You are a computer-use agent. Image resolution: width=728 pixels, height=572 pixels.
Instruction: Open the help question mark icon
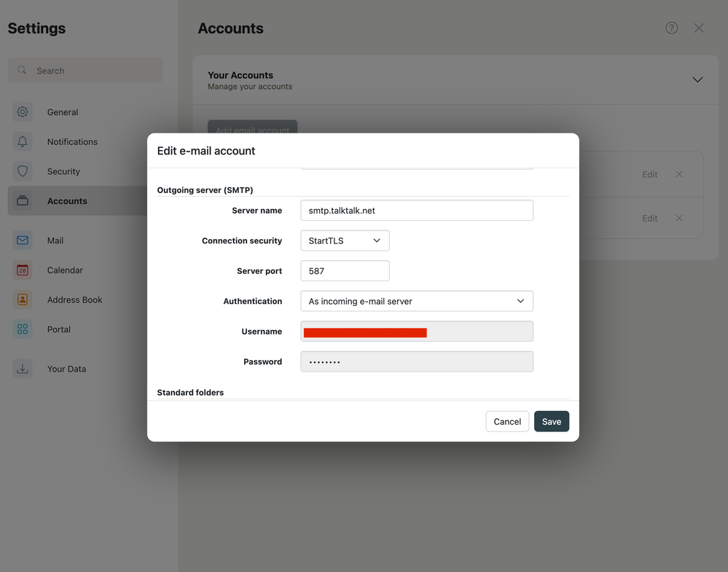pos(672,28)
